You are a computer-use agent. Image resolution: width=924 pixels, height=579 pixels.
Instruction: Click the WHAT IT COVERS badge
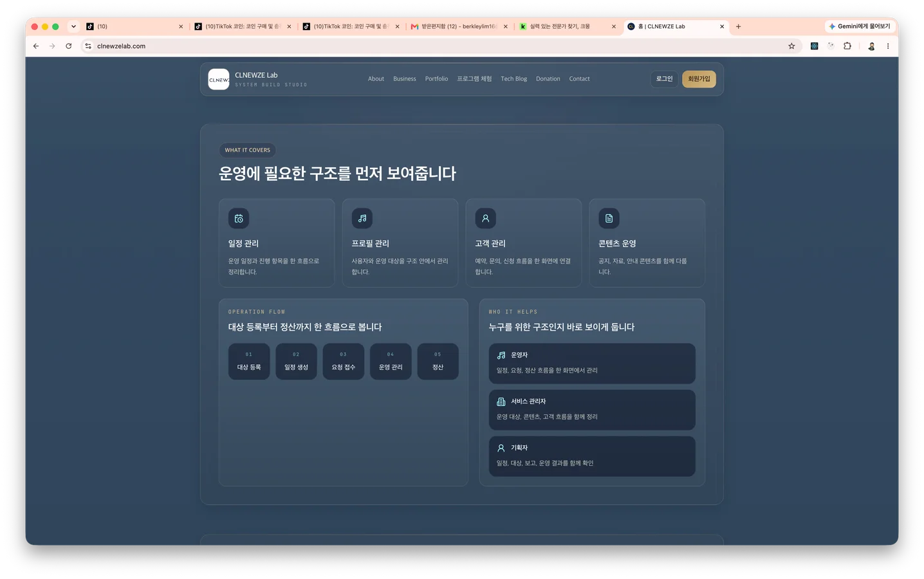pyautogui.click(x=248, y=151)
